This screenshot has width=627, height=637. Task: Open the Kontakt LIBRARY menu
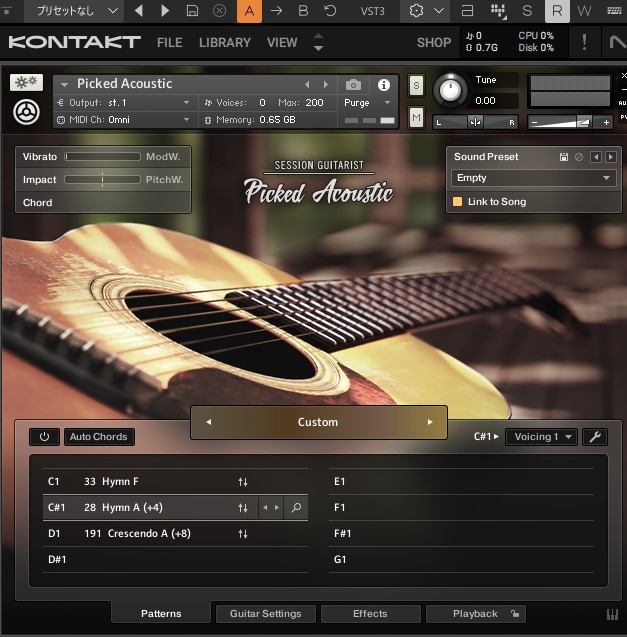coord(225,42)
